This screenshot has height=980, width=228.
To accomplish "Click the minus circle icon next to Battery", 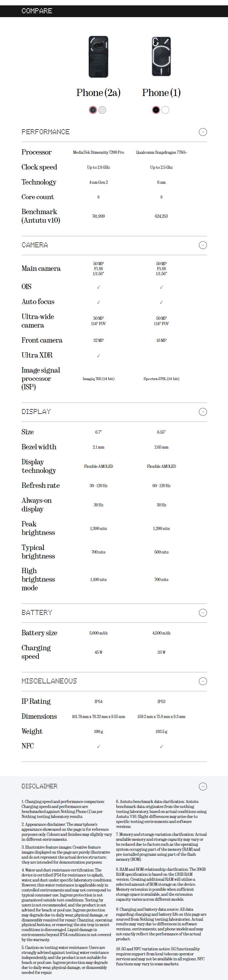I will (x=203, y=612).
